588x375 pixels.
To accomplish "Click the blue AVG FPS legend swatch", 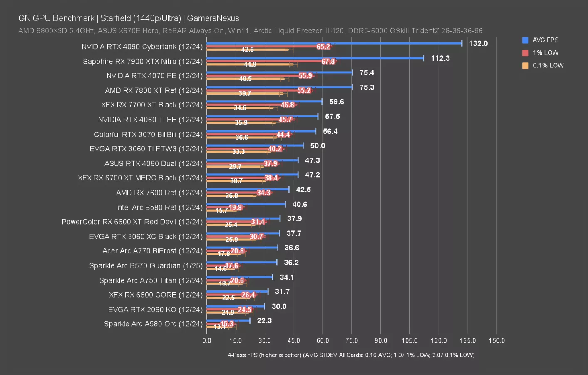I will (525, 40).
